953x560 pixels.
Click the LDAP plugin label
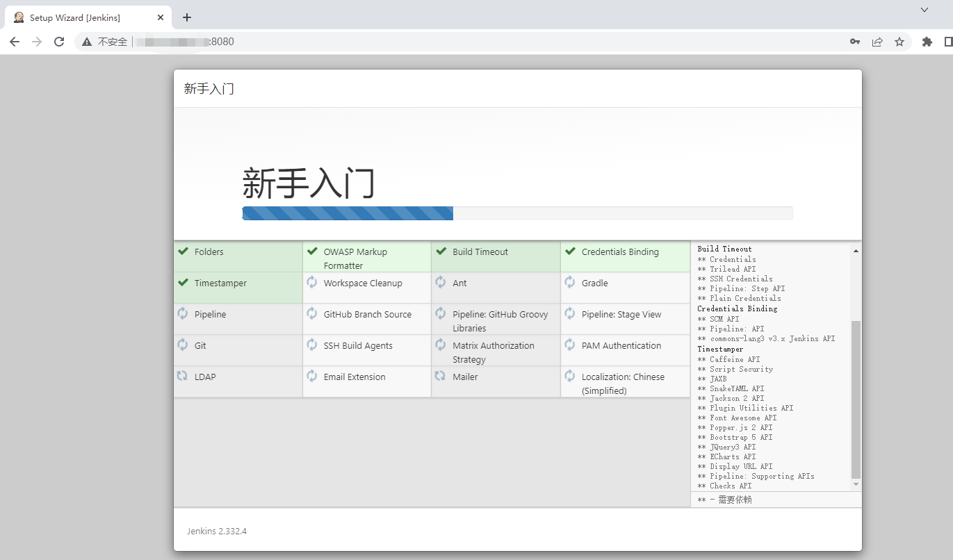pyautogui.click(x=205, y=377)
